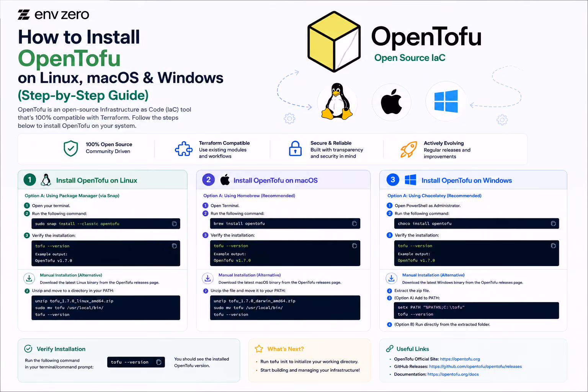Click the Linux Manual Installation download icon
This screenshot has height=392, width=588.
click(29, 278)
